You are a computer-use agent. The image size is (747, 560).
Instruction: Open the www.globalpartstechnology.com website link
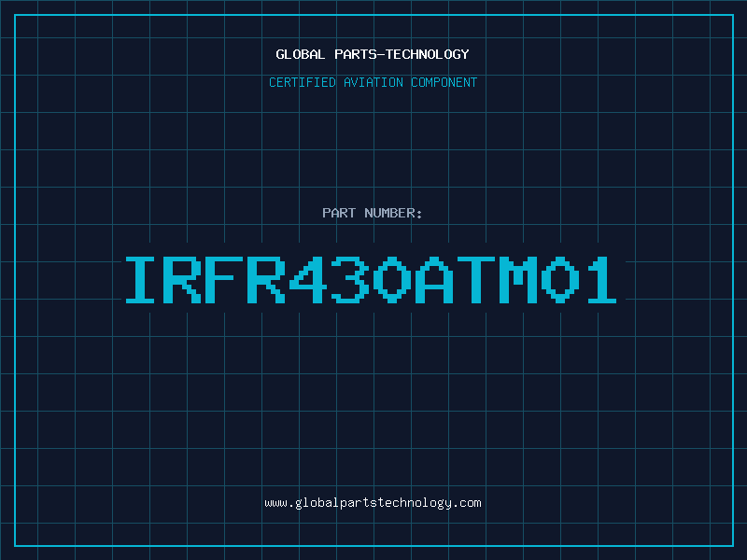373,503
